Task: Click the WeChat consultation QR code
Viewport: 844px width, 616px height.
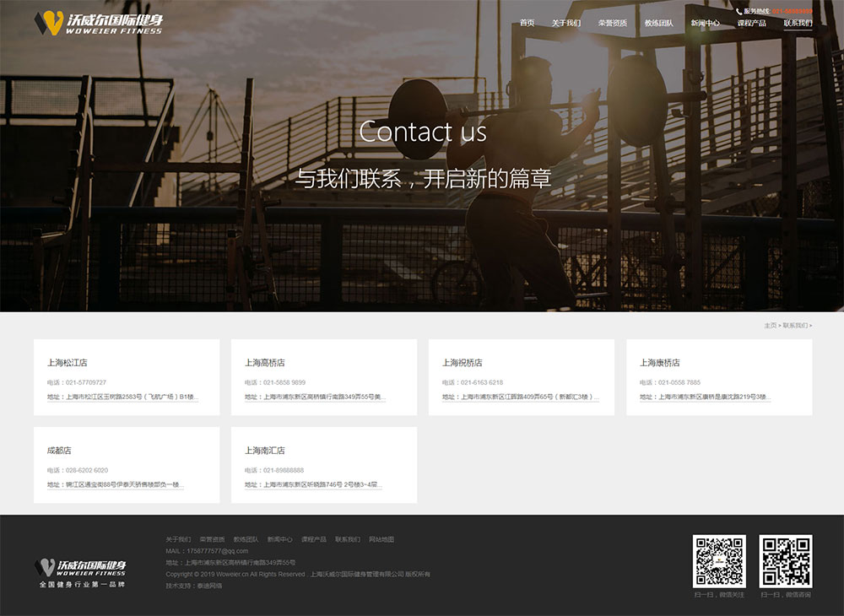Action: pos(786,561)
